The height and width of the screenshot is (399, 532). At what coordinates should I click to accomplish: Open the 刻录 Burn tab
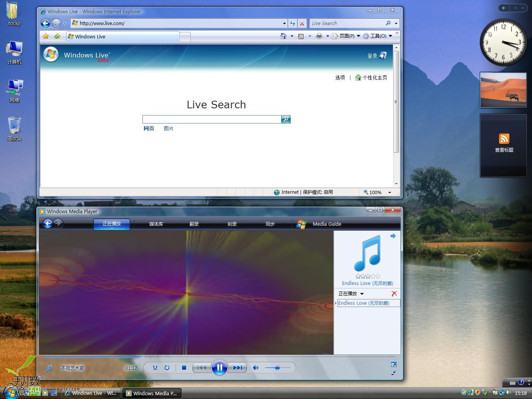(x=232, y=224)
